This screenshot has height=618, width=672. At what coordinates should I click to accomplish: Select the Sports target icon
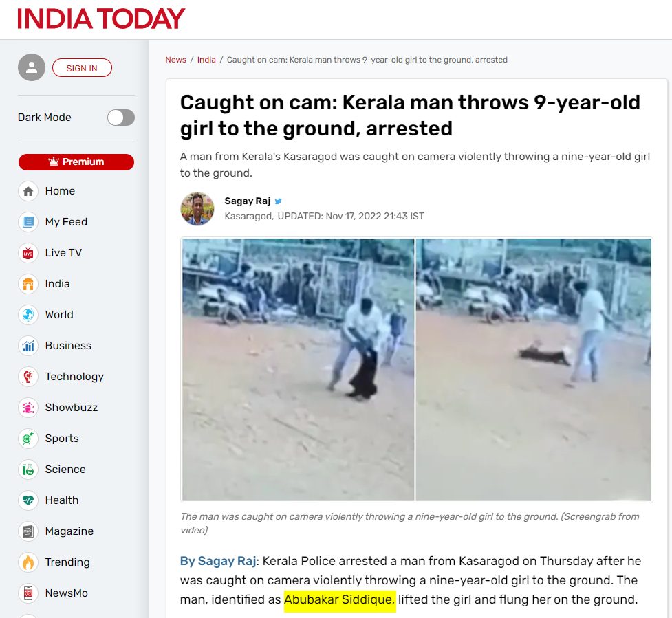pos(28,439)
